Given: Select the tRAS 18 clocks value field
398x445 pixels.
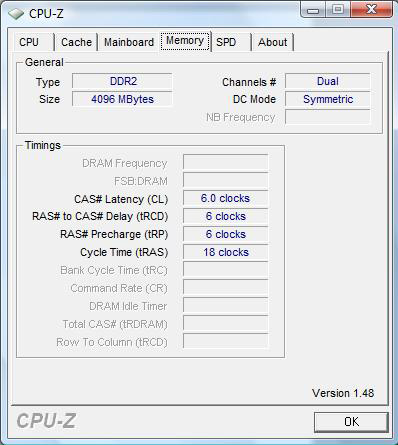Looking at the screenshot, I should tap(225, 252).
